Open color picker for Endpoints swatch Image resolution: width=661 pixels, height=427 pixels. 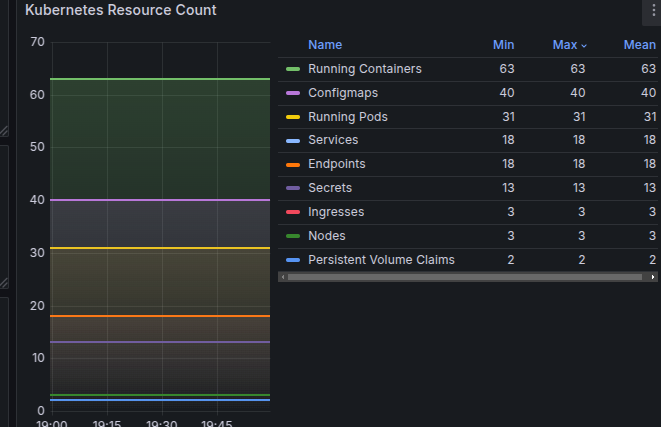tap(293, 165)
